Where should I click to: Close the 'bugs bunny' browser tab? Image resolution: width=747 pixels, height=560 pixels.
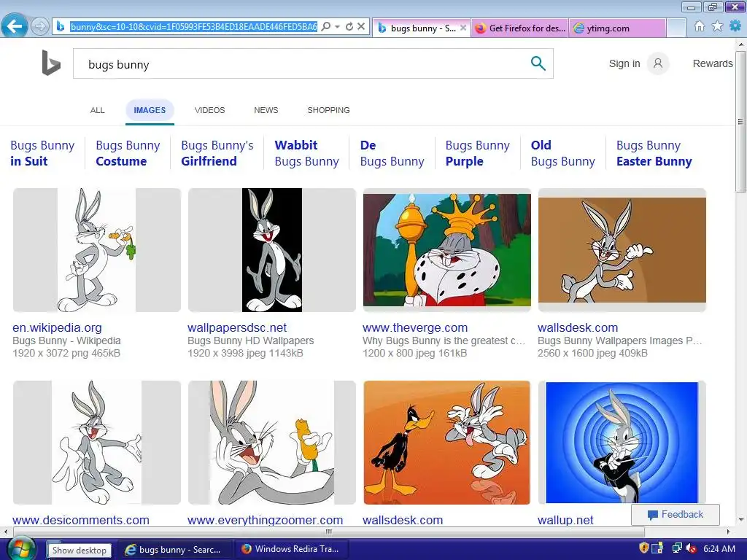(463, 28)
